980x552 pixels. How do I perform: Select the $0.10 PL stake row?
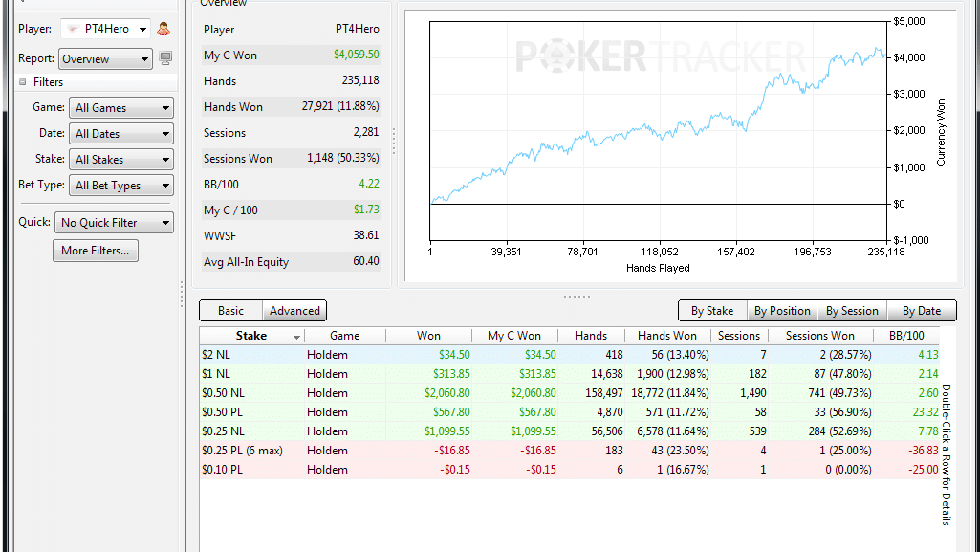570,470
